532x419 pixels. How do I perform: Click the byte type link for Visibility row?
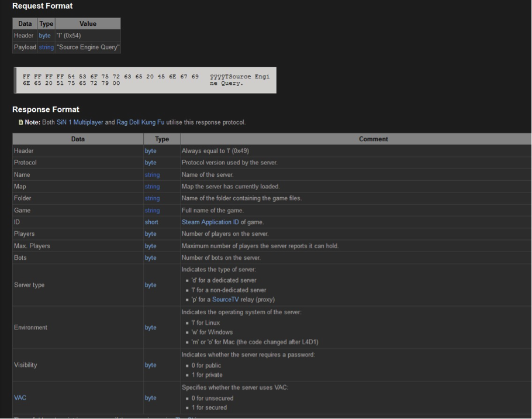pyautogui.click(x=151, y=365)
